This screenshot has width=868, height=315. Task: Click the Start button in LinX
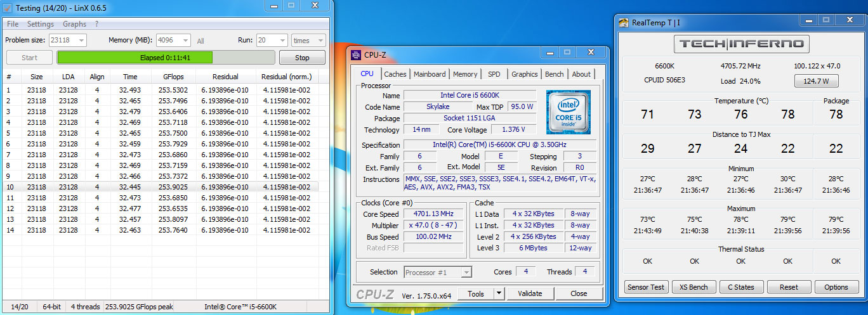click(x=29, y=58)
